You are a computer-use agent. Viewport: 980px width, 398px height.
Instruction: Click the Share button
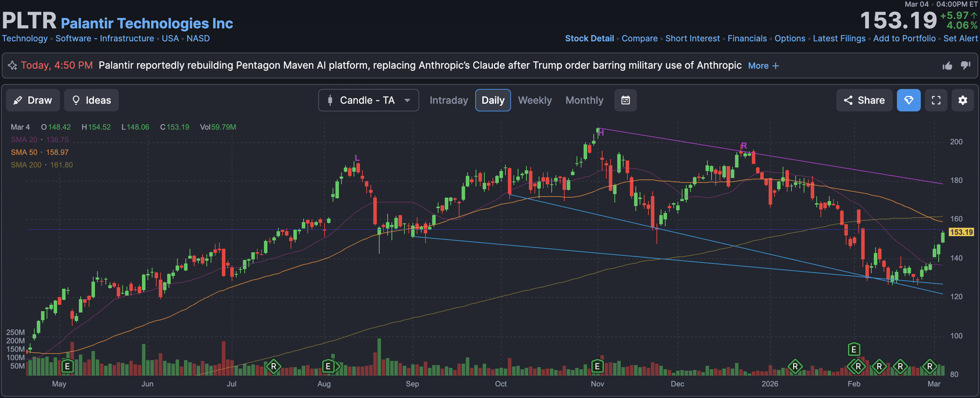(864, 100)
